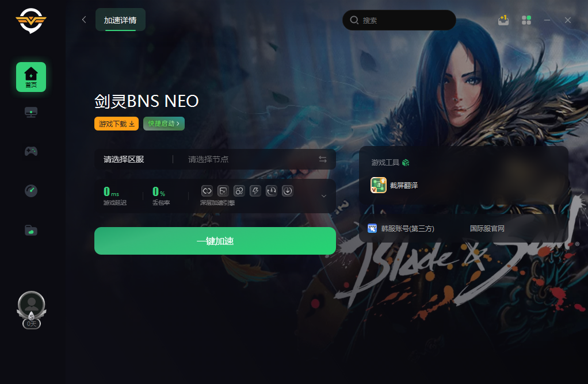Image resolution: width=588 pixels, height=384 pixels.
Task: Go back with the left arrow
Action: pyautogui.click(x=84, y=20)
